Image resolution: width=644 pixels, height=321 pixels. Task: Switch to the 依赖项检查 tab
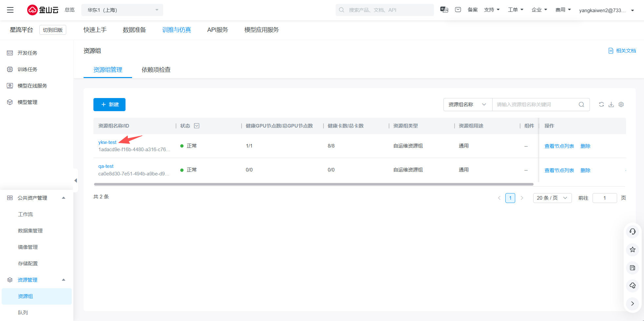point(156,70)
